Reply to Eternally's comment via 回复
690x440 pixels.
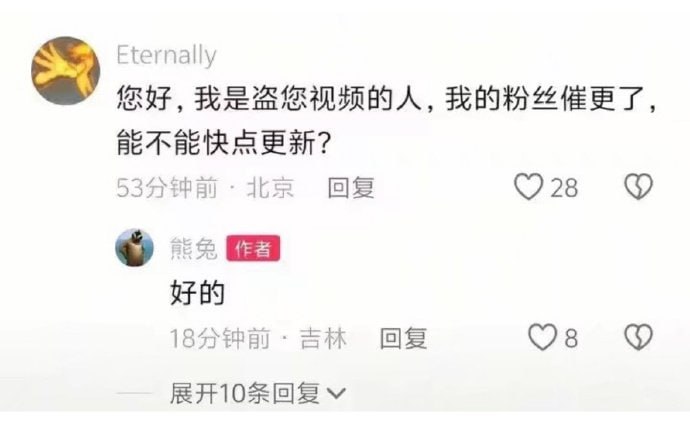351,188
